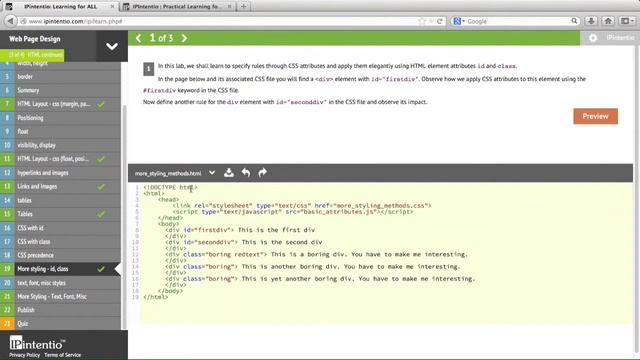The height and width of the screenshot is (360, 640).
Task: Open lesson 13 Links and Images
Action: point(60,187)
